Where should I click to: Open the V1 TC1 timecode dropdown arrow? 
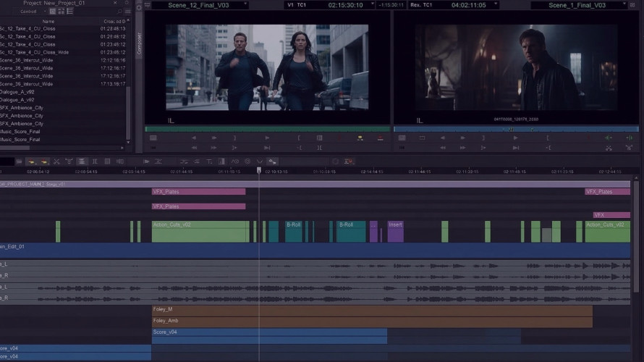point(373,4)
